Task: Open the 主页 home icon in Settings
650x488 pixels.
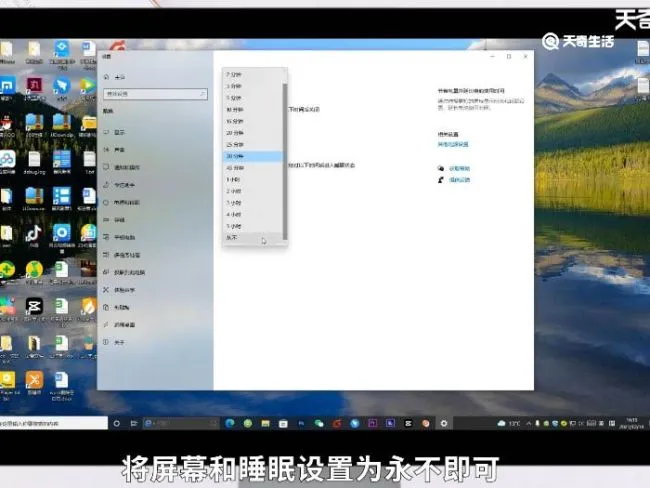Action: tap(107, 77)
